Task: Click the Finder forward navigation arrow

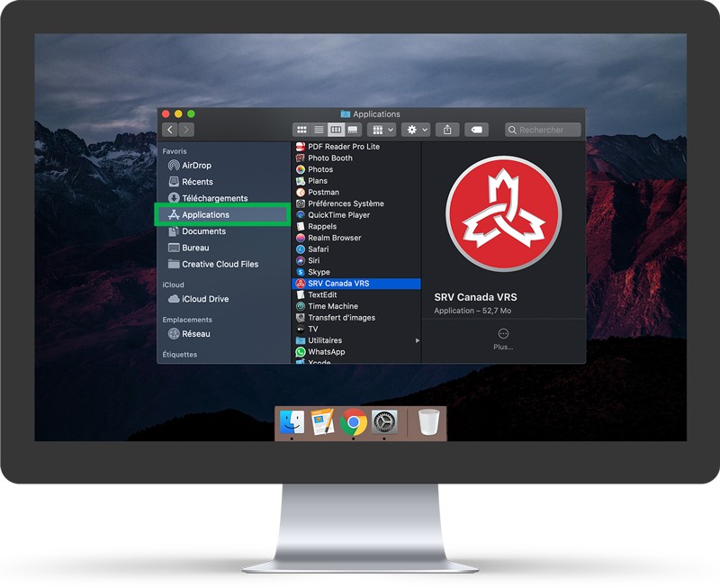Action: [x=186, y=130]
